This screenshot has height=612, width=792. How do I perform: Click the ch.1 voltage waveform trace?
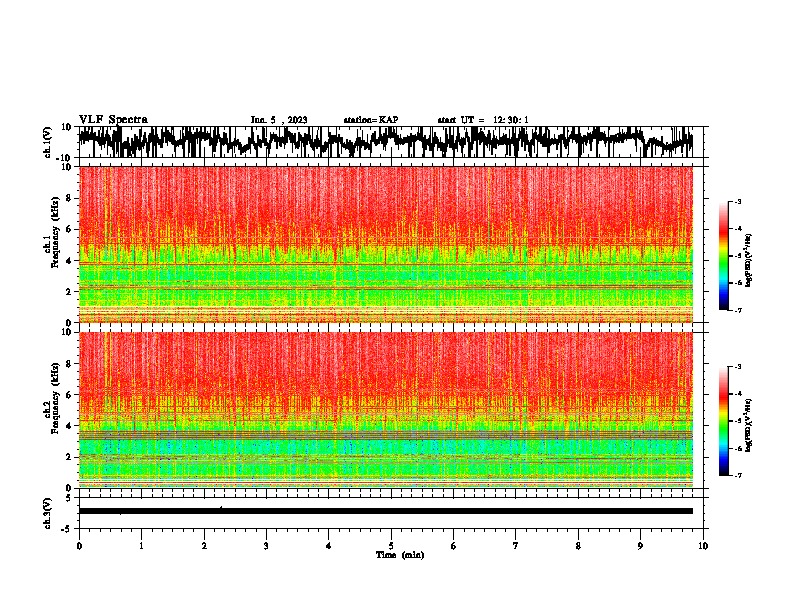click(x=385, y=141)
